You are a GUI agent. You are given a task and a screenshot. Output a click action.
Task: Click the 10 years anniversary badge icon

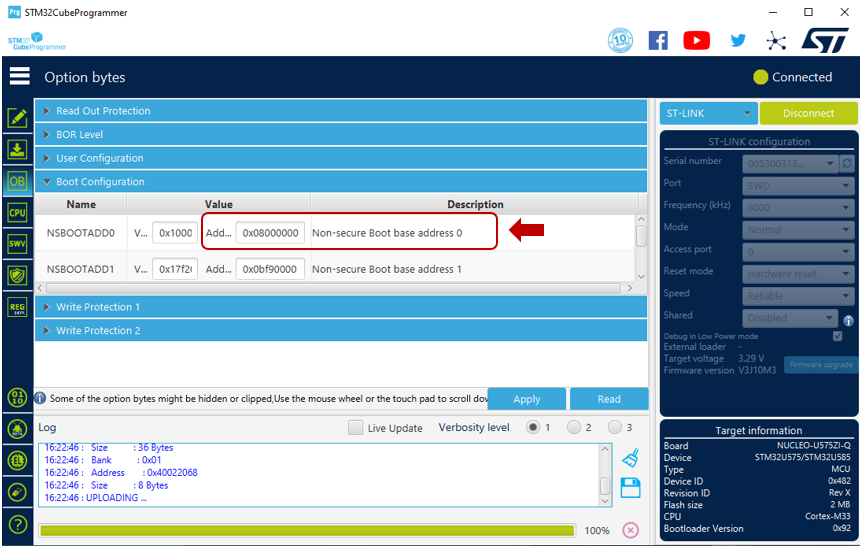coord(620,41)
